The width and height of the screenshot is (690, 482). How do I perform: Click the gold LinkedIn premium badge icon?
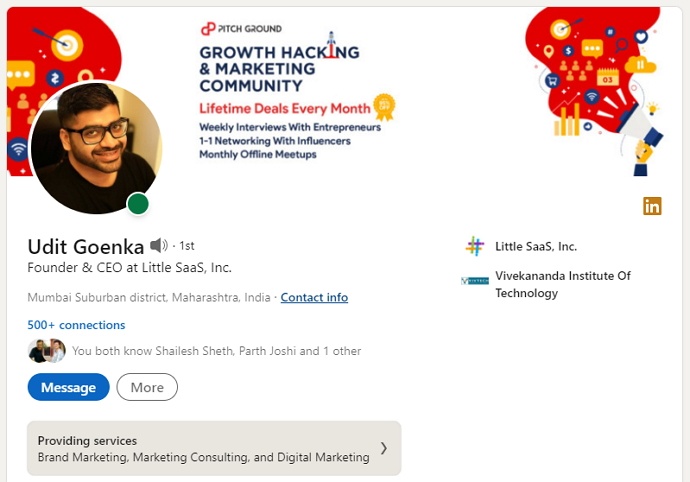click(652, 206)
